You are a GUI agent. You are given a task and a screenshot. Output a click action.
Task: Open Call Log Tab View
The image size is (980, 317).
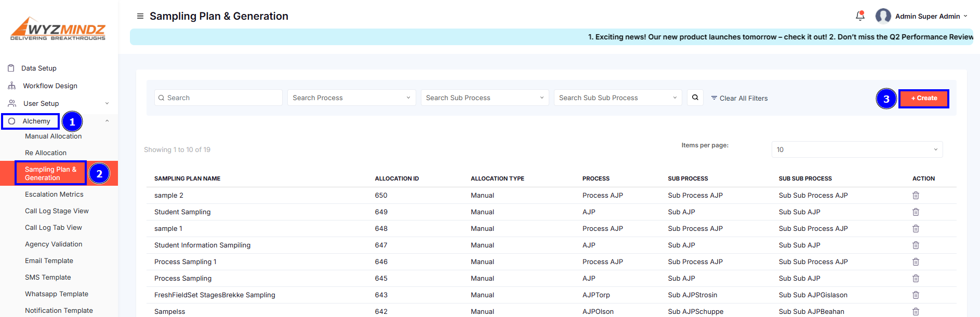click(54, 228)
